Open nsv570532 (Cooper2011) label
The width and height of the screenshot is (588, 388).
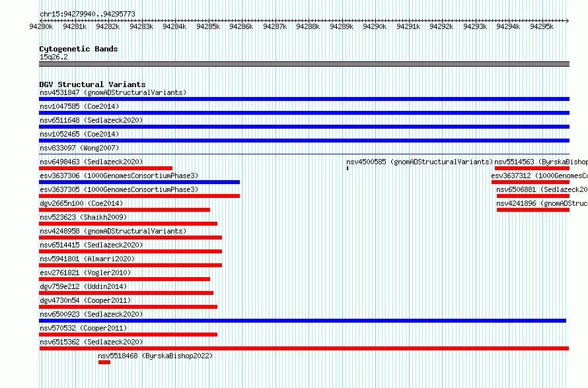pyautogui.click(x=84, y=328)
